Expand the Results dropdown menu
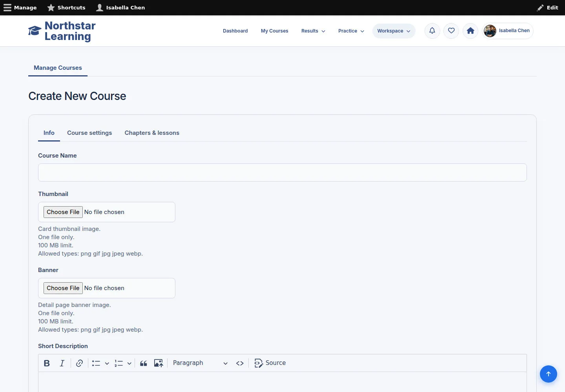Viewport: 565px width, 392px height. point(313,31)
